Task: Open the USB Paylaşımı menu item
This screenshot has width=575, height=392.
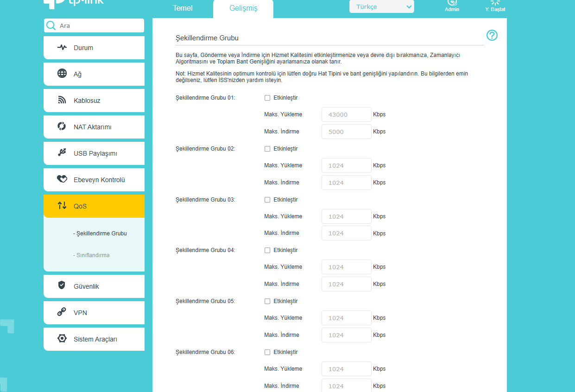Action: (x=94, y=153)
